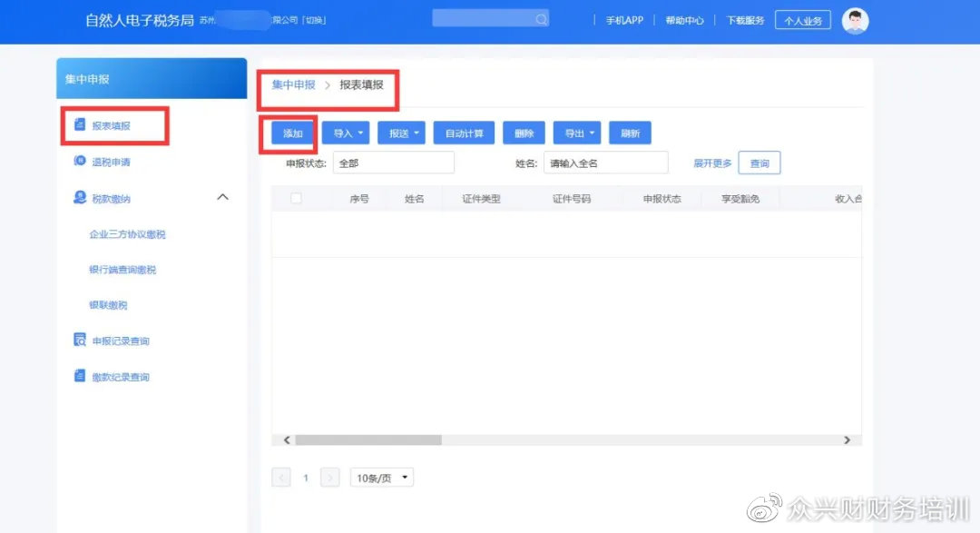The image size is (980, 533).
Task: Open the 10条/页 page size dropdown
Action: 382,478
